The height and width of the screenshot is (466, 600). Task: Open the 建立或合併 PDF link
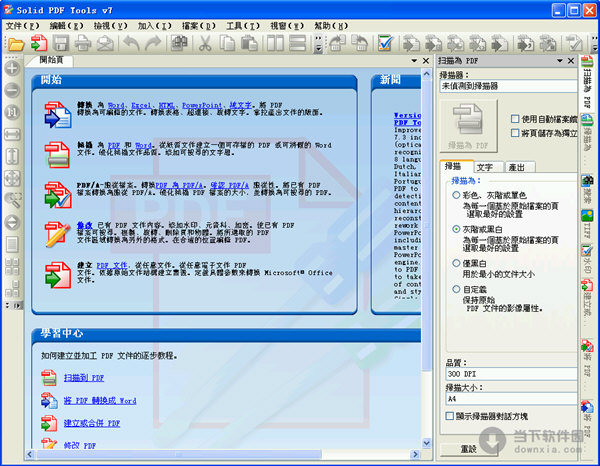[x=92, y=423]
